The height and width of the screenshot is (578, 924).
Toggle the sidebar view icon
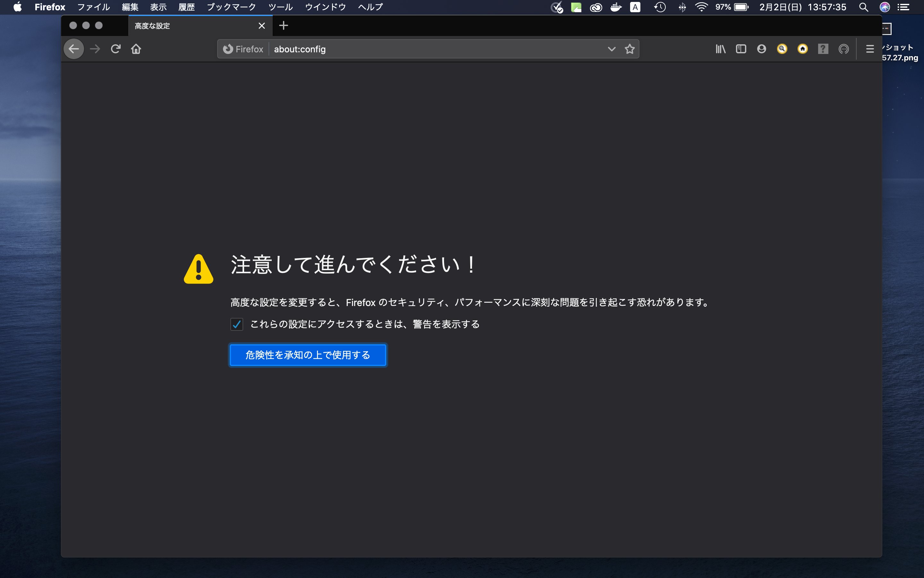click(x=741, y=49)
